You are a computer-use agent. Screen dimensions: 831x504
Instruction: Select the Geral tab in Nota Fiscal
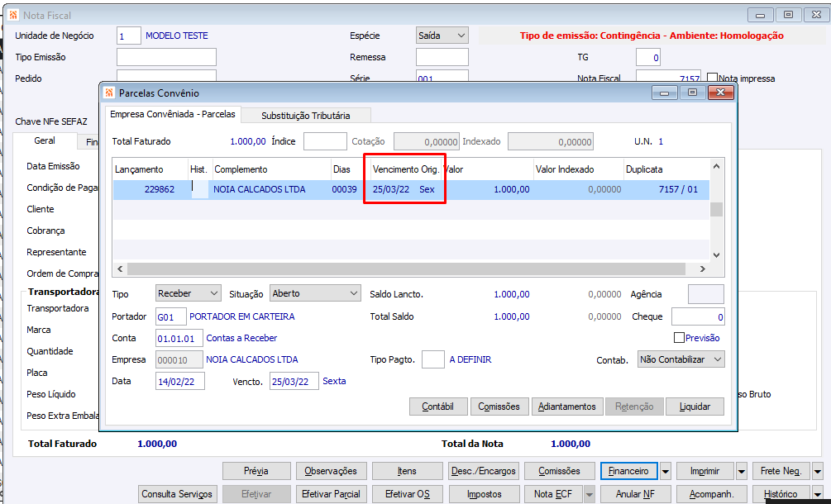[x=45, y=140]
